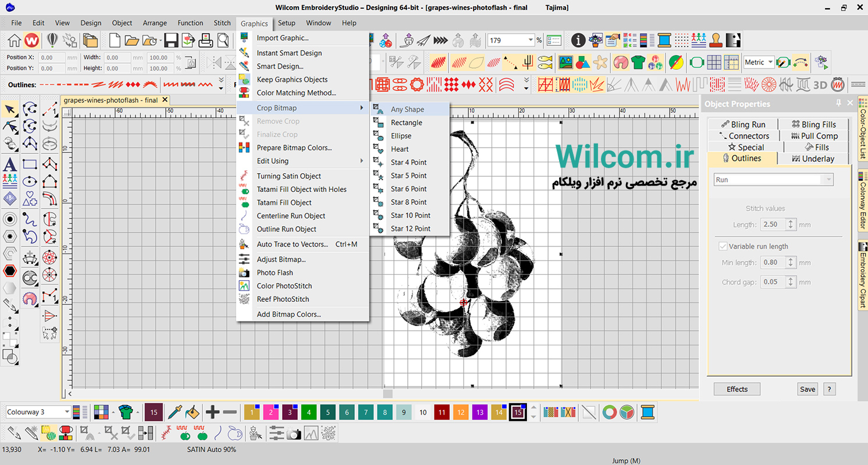The width and height of the screenshot is (868, 465).
Task: Choose Heart crop shape
Action: 410,149
